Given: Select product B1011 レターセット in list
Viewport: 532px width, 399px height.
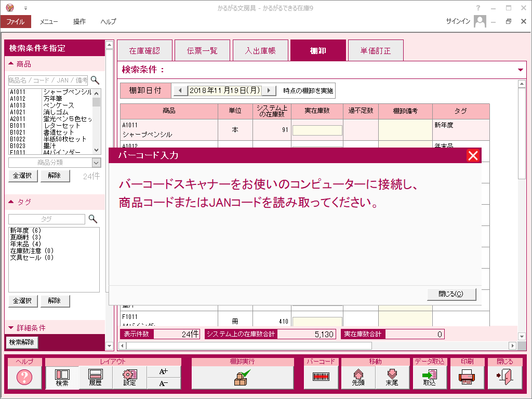Looking at the screenshot, I should [x=50, y=126].
